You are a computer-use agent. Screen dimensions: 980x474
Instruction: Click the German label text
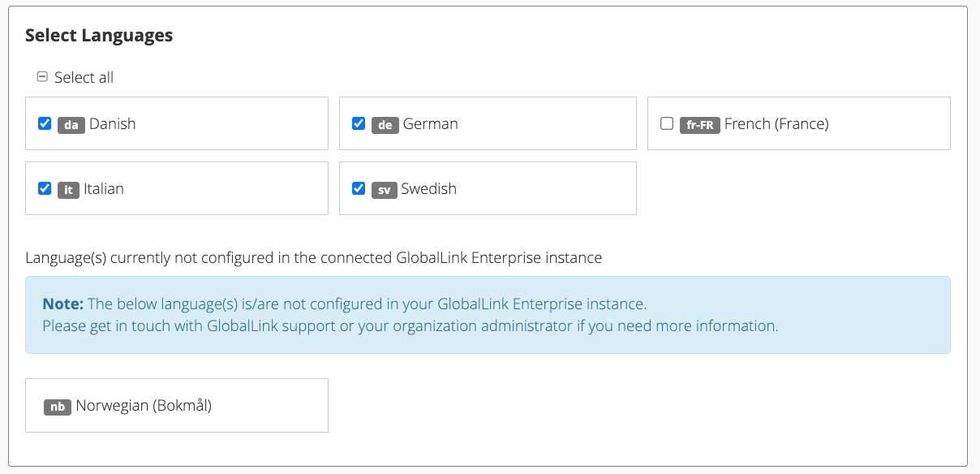click(x=431, y=124)
